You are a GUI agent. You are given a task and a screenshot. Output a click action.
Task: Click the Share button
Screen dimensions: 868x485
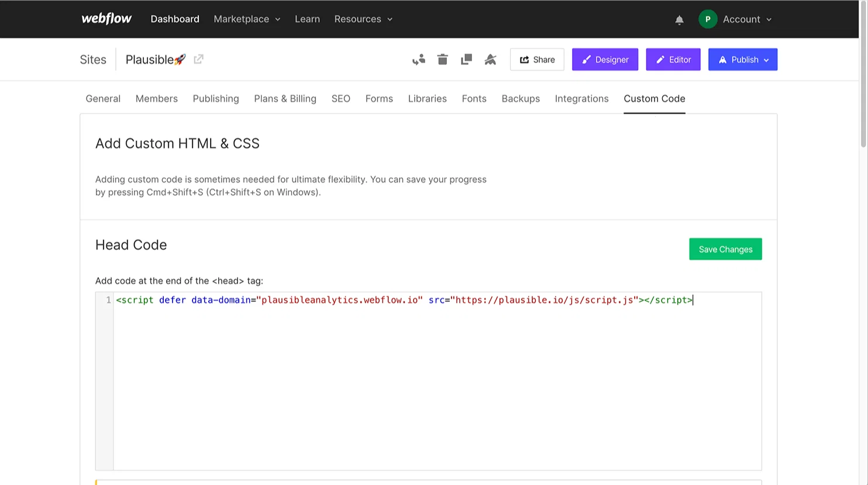point(537,60)
